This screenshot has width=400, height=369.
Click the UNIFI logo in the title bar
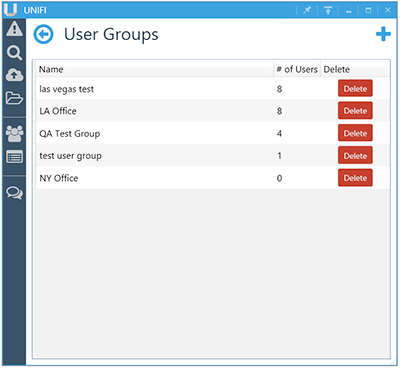pyautogui.click(x=10, y=10)
